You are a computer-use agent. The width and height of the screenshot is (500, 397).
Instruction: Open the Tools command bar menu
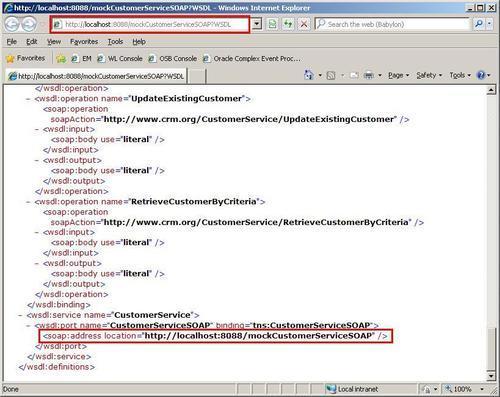460,75
